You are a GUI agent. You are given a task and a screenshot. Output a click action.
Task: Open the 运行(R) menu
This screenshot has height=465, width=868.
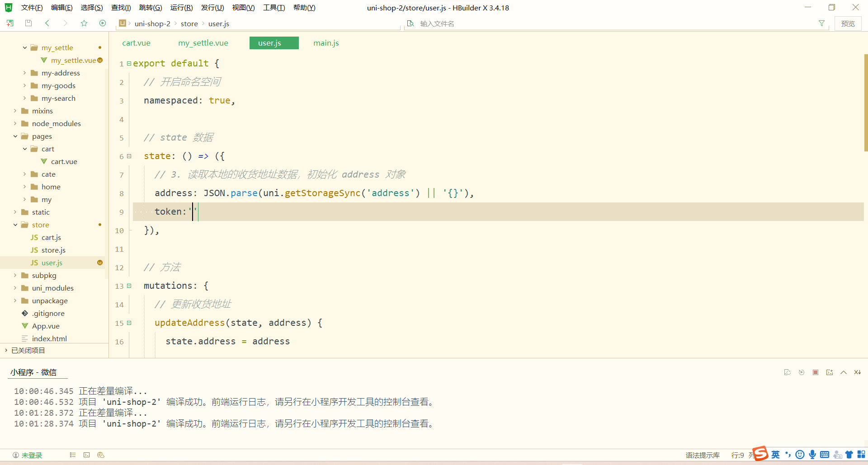tap(182, 7)
